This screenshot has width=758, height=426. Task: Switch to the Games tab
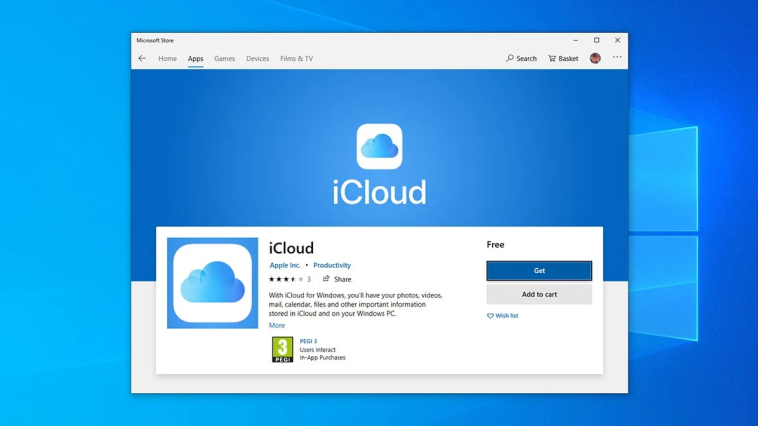tap(224, 59)
